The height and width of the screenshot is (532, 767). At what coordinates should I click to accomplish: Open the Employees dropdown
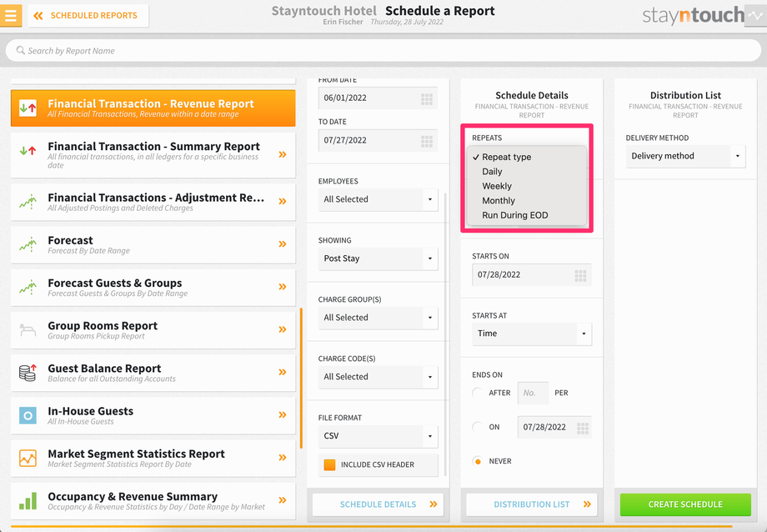point(378,199)
